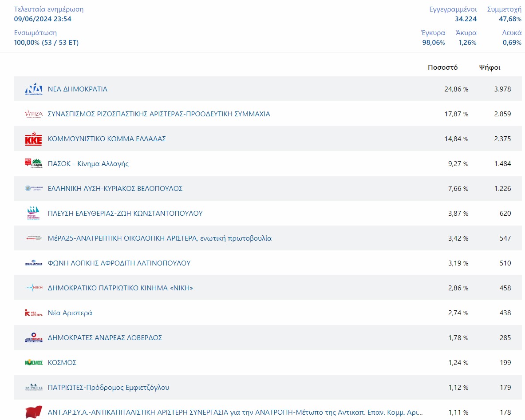Click the Ποσοστό column header
The image size is (525, 420).
[442, 67]
